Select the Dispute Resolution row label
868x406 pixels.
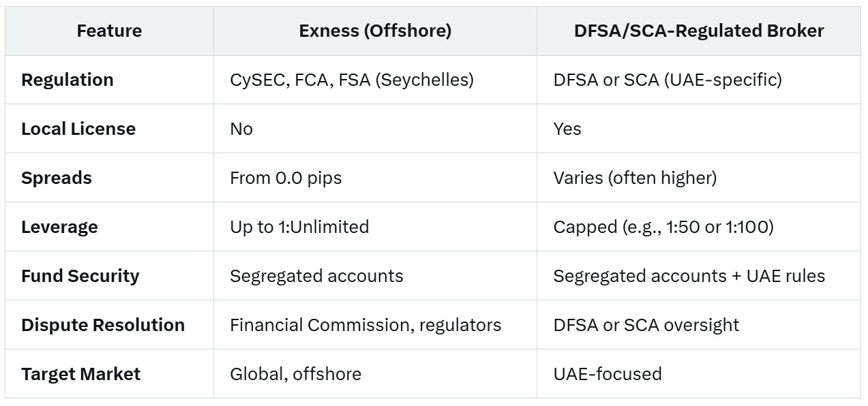(103, 325)
